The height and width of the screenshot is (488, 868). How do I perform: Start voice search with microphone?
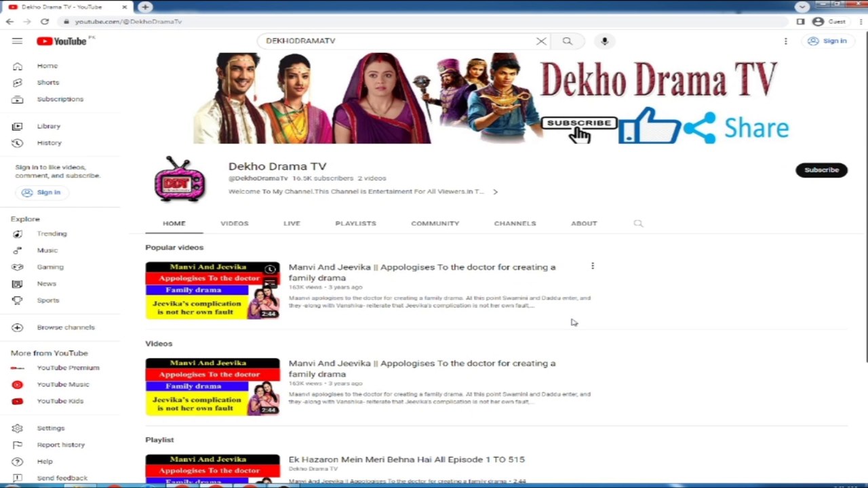[x=605, y=41]
